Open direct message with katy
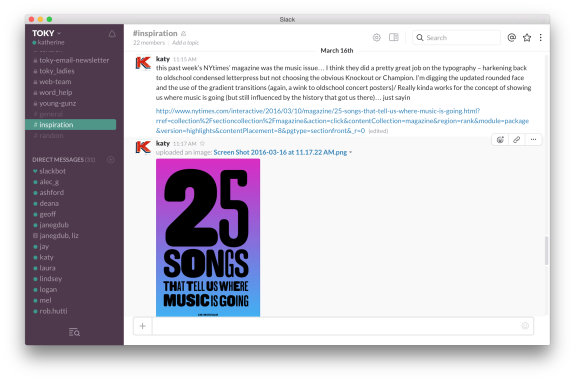575x381 pixels. coord(47,257)
